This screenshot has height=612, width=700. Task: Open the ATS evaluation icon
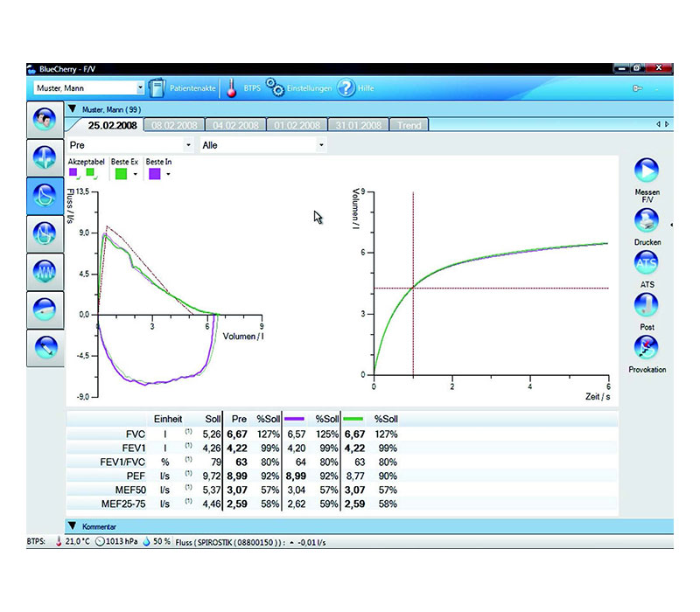tap(646, 263)
